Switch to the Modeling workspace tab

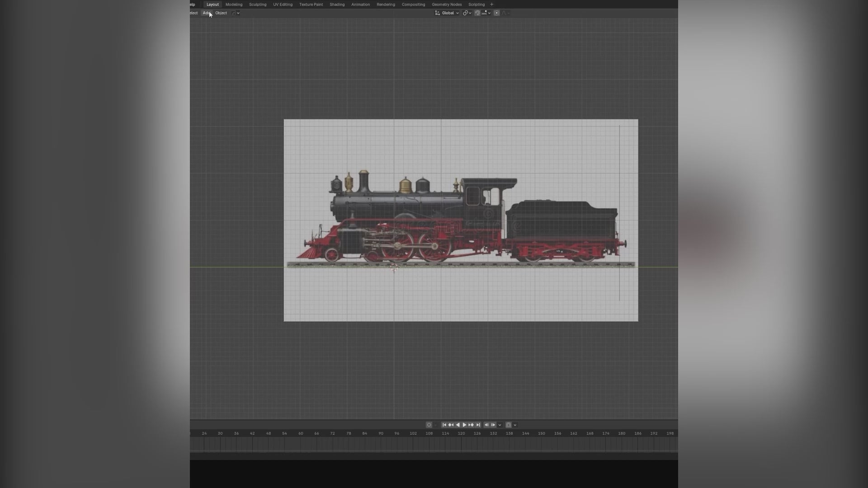click(x=234, y=5)
